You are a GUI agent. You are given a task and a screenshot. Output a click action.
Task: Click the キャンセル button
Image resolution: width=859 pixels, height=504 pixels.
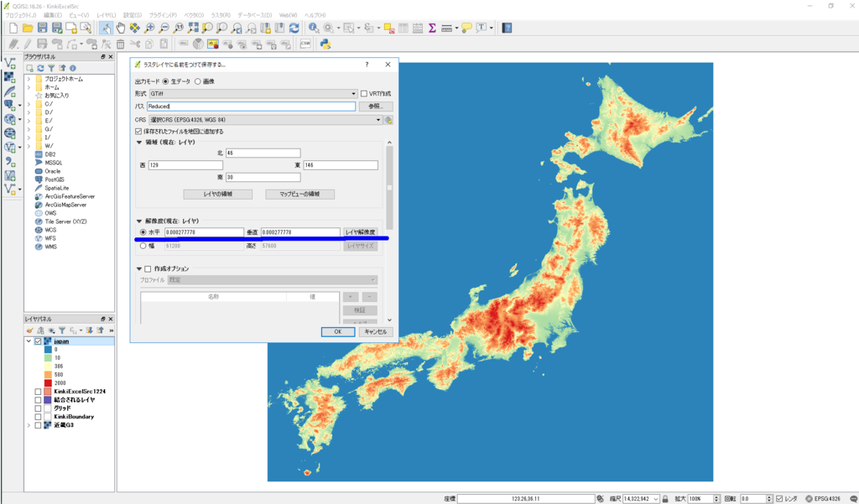pos(376,332)
